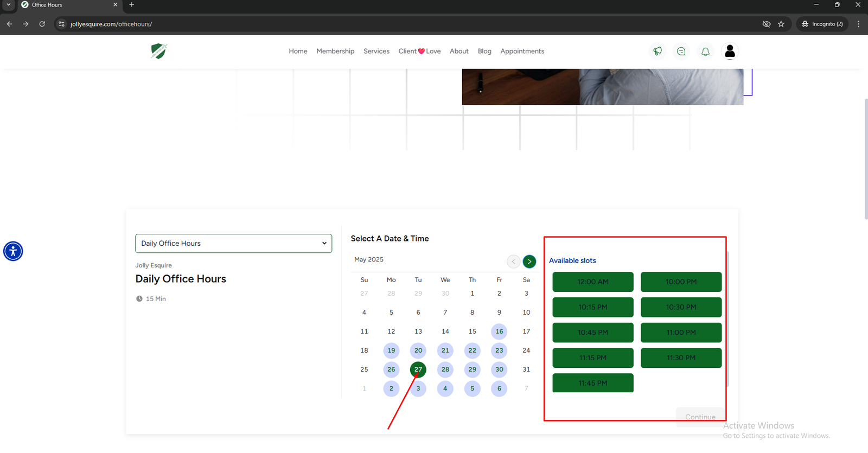868x453 pixels.
Task: Open the accessibility widget icon
Action: [13, 251]
